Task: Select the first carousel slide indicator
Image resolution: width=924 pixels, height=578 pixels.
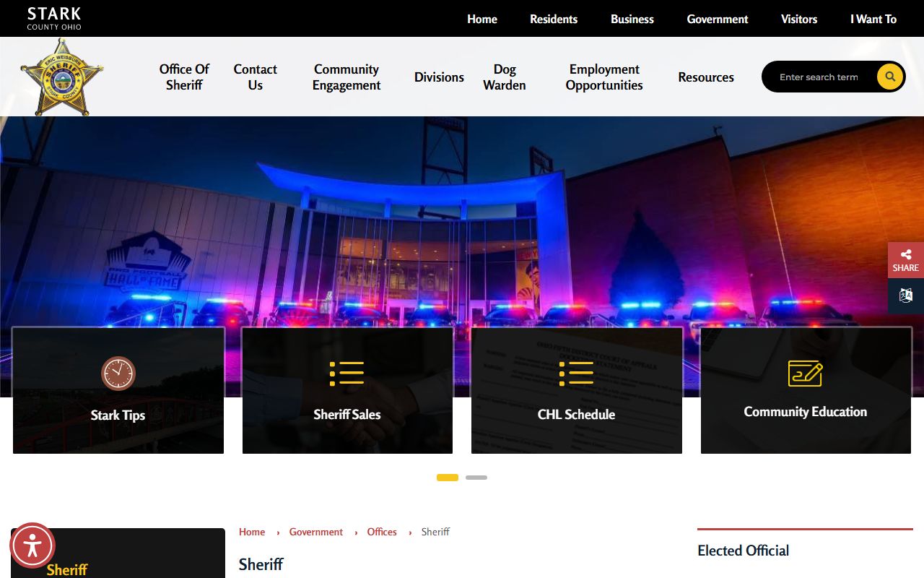Action: (448, 478)
